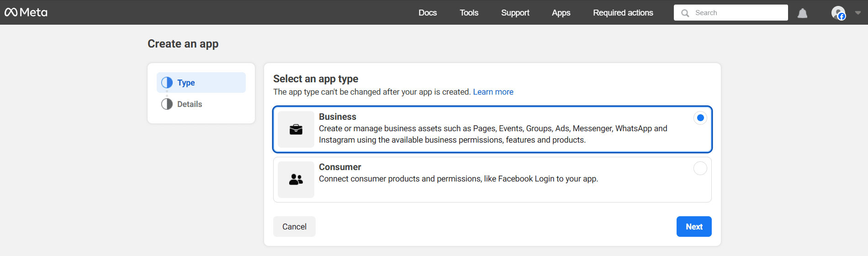Go to Apps in top navigation
The height and width of the screenshot is (256, 868).
click(561, 13)
